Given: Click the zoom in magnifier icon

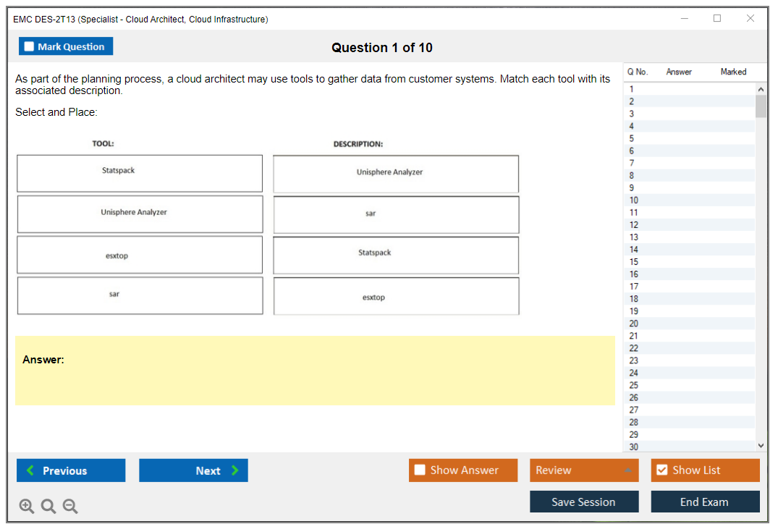Looking at the screenshot, I should (x=27, y=507).
